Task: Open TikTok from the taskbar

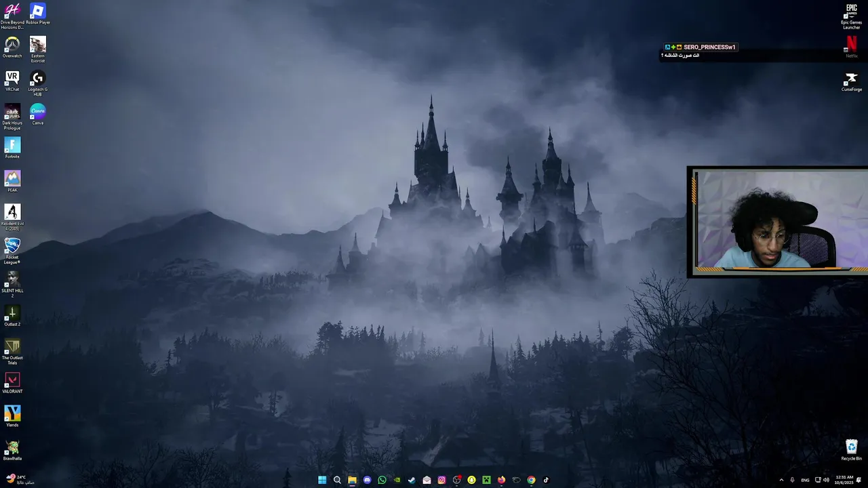Action: click(x=546, y=480)
